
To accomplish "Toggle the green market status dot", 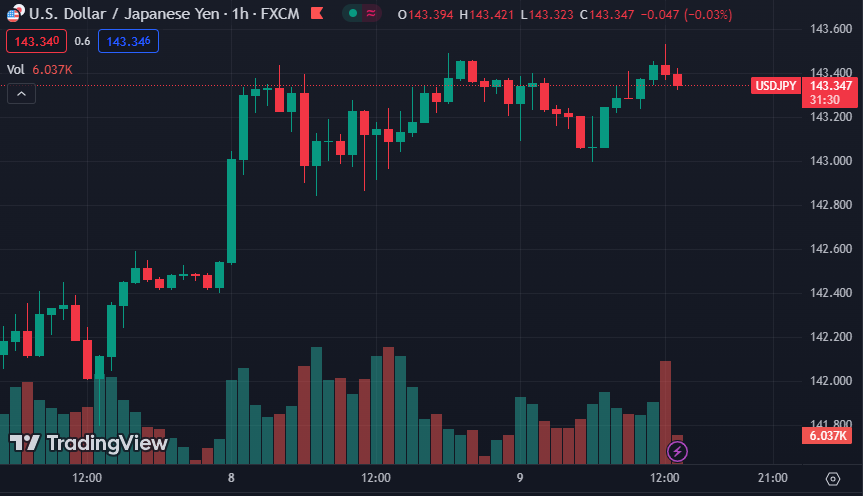I will point(353,13).
